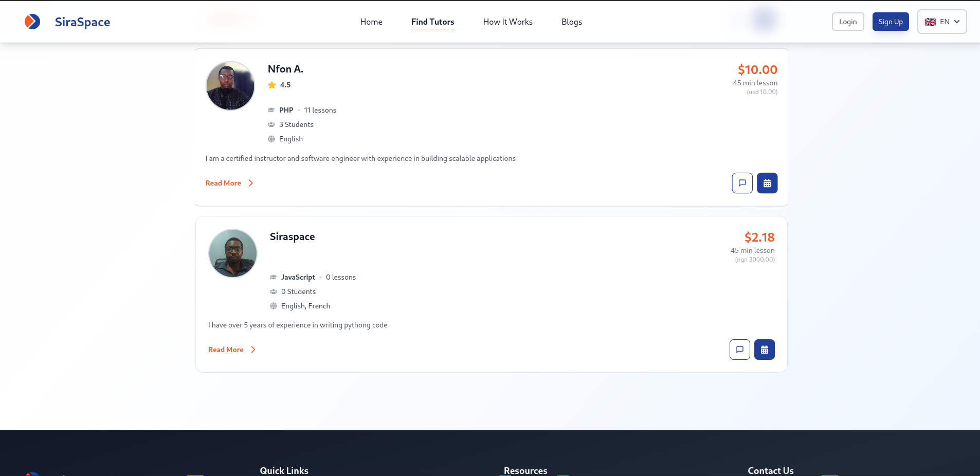This screenshot has width=980, height=476.
Task: Open Nfon A. profile name
Action: (x=285, y=69)
